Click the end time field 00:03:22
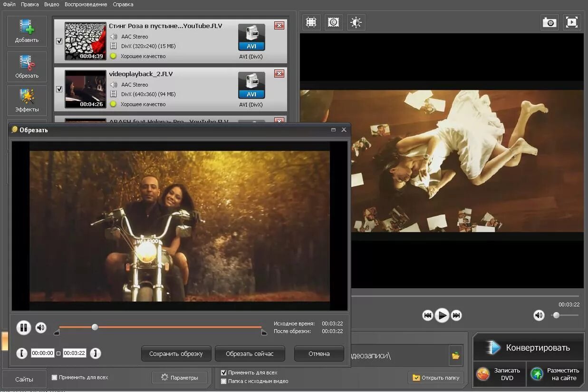 (x=74, y=353)
